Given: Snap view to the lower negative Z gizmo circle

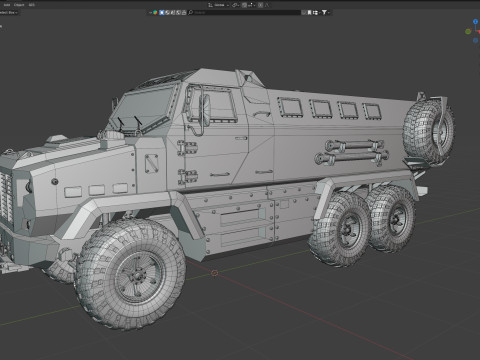Looking at the screenshot, I should (476, 41).
